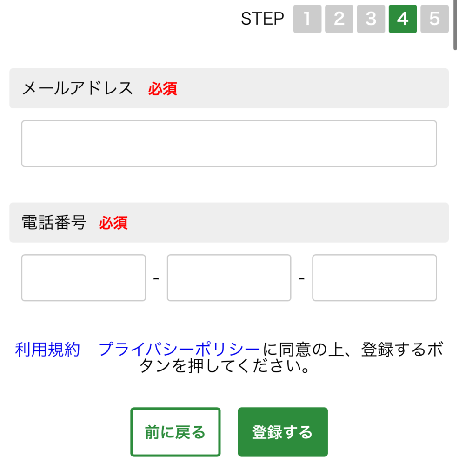Screen dimensions: 459x476
Task: Click the first 電話番号 input box
Action: 84,278
